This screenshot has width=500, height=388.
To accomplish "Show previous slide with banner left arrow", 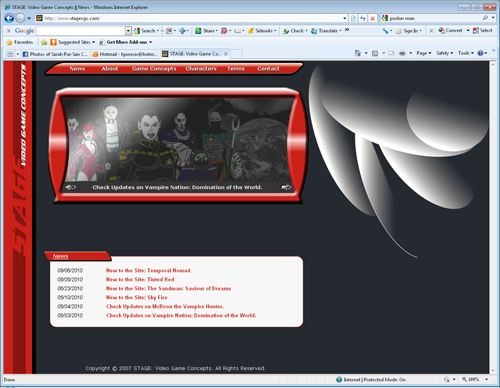I will coord(70,187).
